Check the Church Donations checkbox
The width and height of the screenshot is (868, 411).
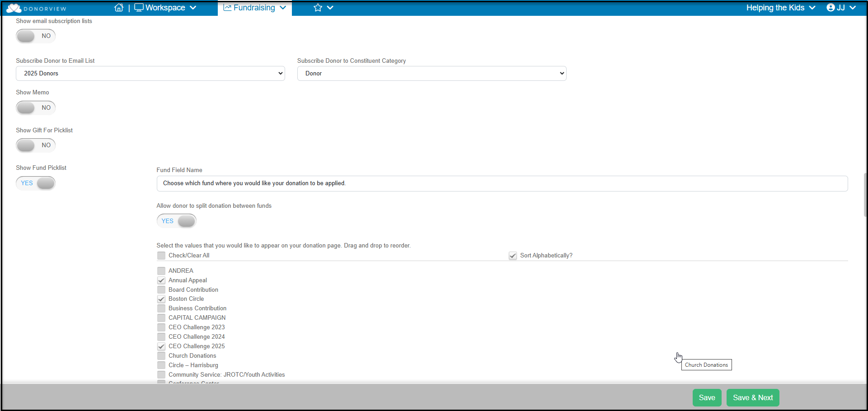[161, 356]
